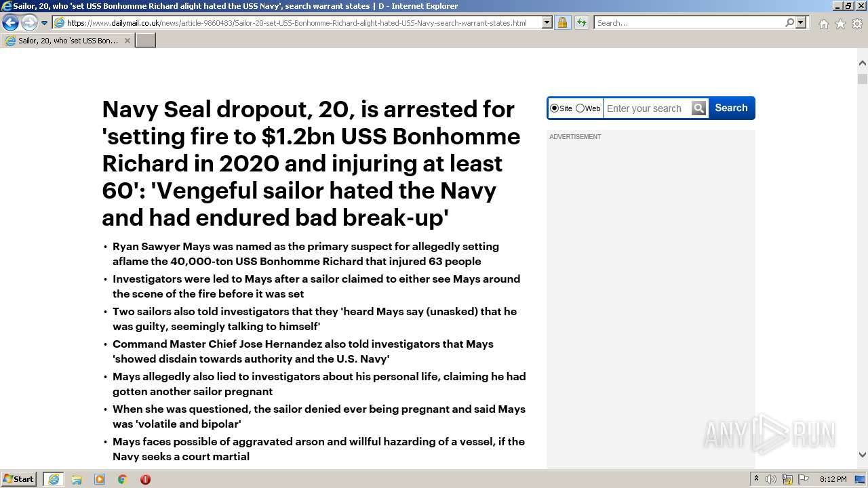868x488 pixels.
Task: Open the Windows Start button
Action: [x=19, y=479]
